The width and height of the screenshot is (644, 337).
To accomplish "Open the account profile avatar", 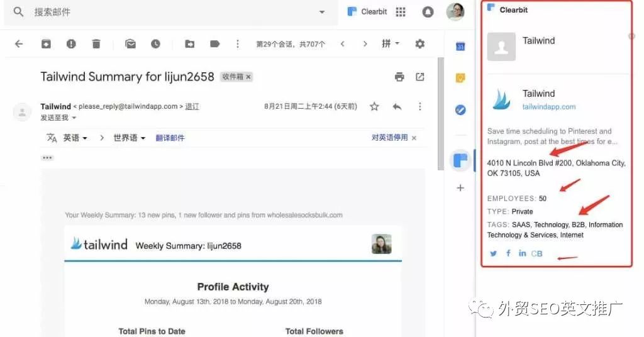I will pyautogui.click(x=455, y=11).
